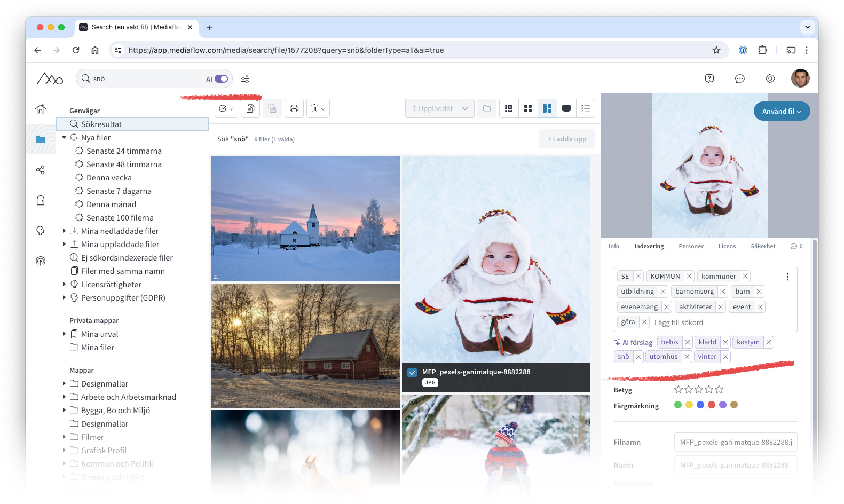
Task: Click the Filnamn input field
Action: pos(735,442)
